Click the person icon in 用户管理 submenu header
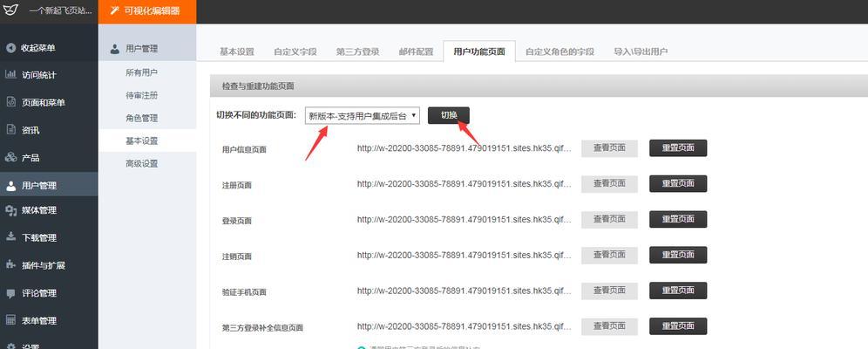This screenshot has height=349, width=868. (x=114, y=49)
